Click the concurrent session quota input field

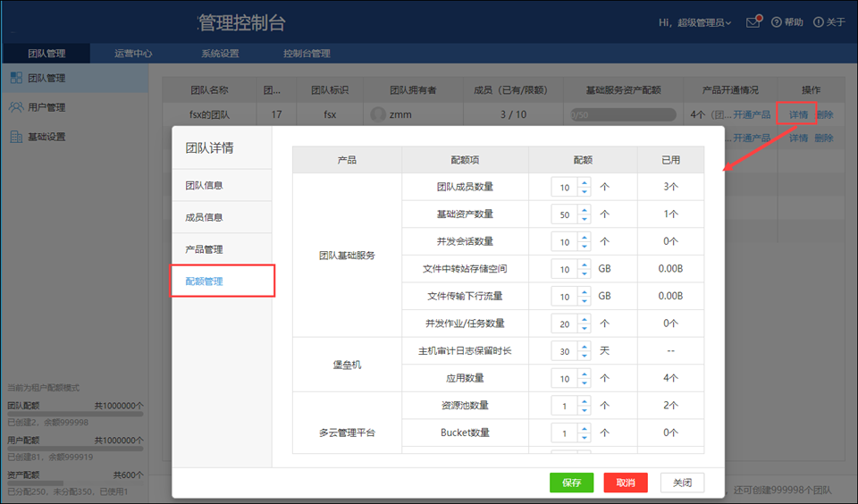click(x=565, y=242)
